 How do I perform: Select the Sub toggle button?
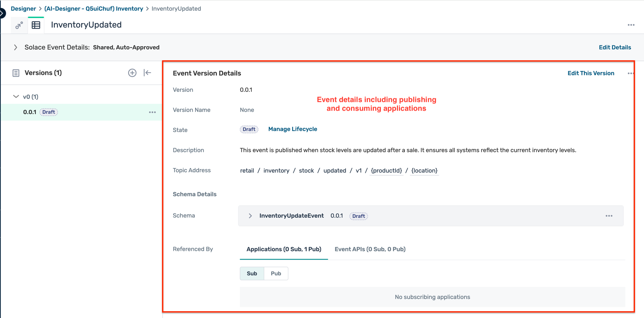[252, 273]
